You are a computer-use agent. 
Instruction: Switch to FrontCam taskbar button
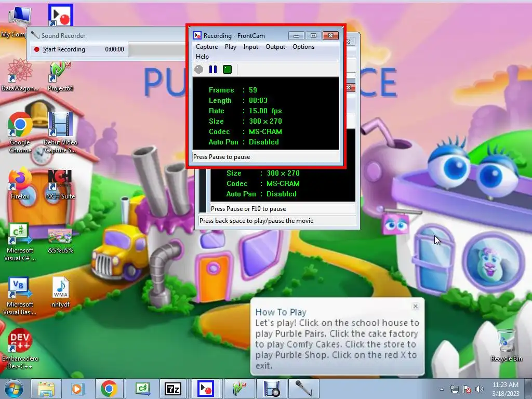coord(206,389)
